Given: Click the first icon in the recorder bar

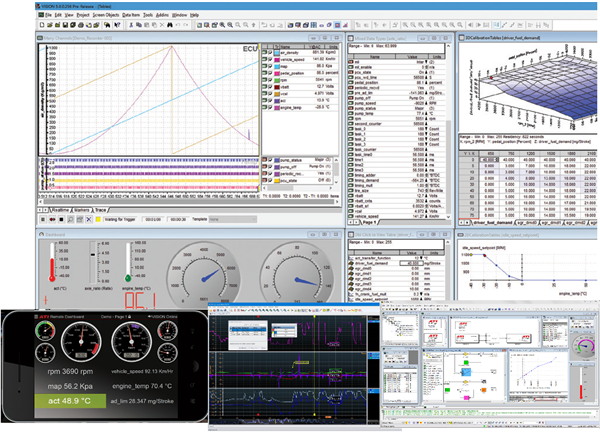Looking at the screenshot, I should [x=43, y=219].
